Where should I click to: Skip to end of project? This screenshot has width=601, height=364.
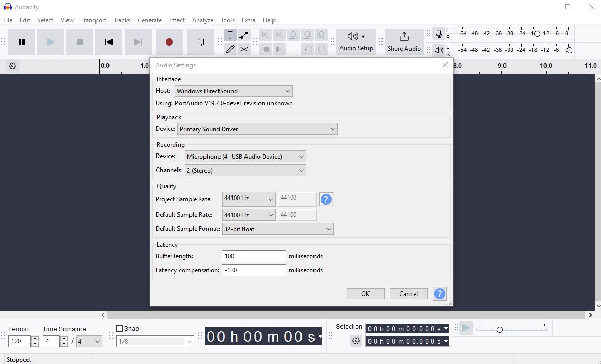tap(138, 41)
